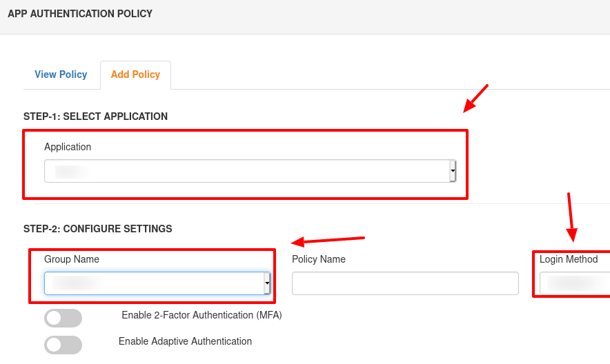
Task: Click the Enable Adaptive Authentication label
Action: [185, 341]
